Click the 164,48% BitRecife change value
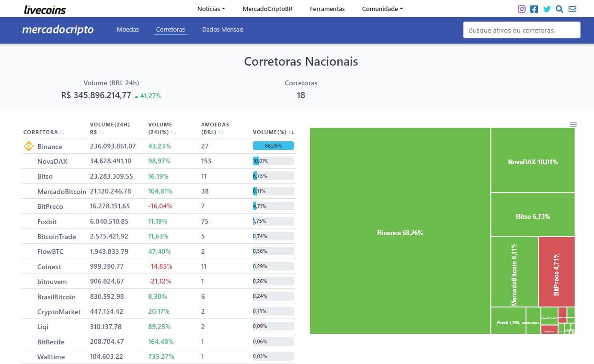 click(161, 341)
